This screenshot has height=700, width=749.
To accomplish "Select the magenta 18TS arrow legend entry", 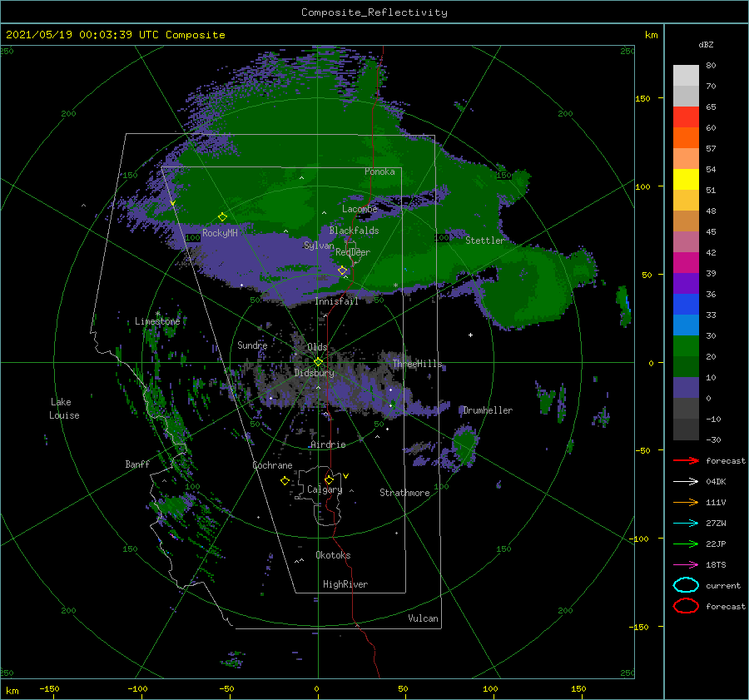I will 686,565.
